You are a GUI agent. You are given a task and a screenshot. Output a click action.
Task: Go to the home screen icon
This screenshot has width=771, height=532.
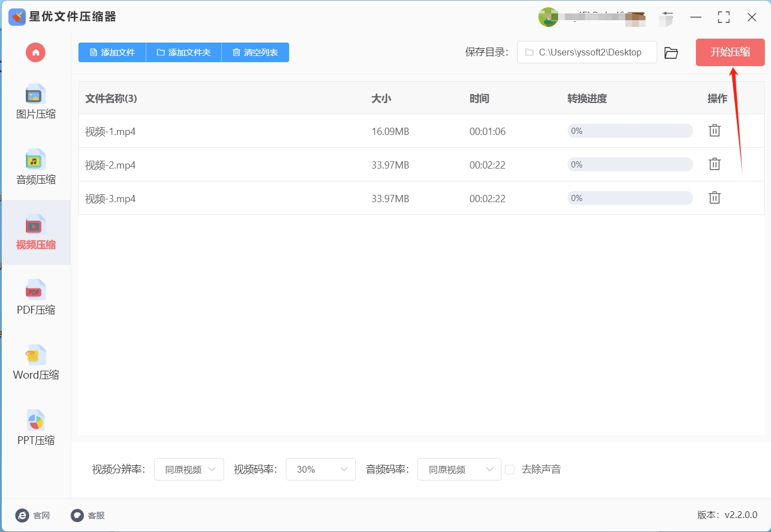pos(35,53)
